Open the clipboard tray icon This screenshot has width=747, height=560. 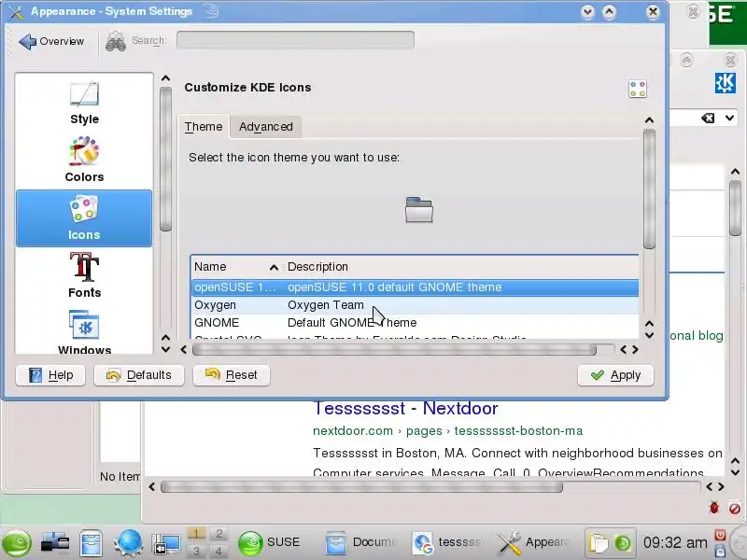599,543
